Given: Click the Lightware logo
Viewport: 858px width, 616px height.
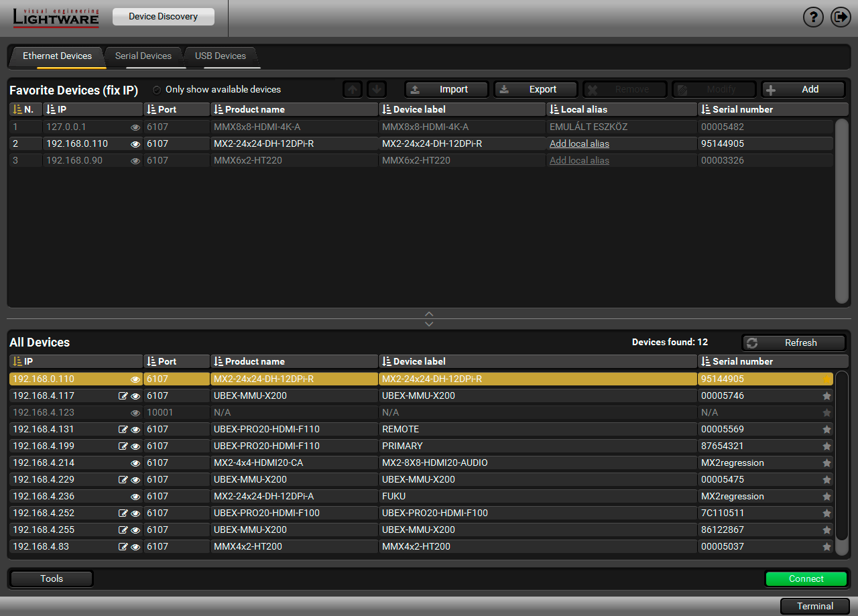Looking at the screenshot, I should 56,18.
